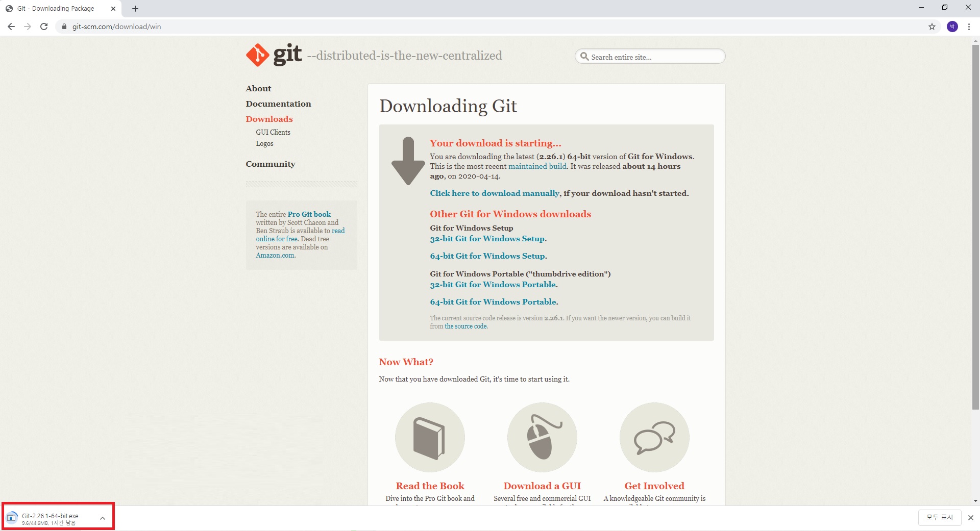This screenshot has width=980, height=531.
Task: Click the maintained build link
Action: [x=537, y=166]
